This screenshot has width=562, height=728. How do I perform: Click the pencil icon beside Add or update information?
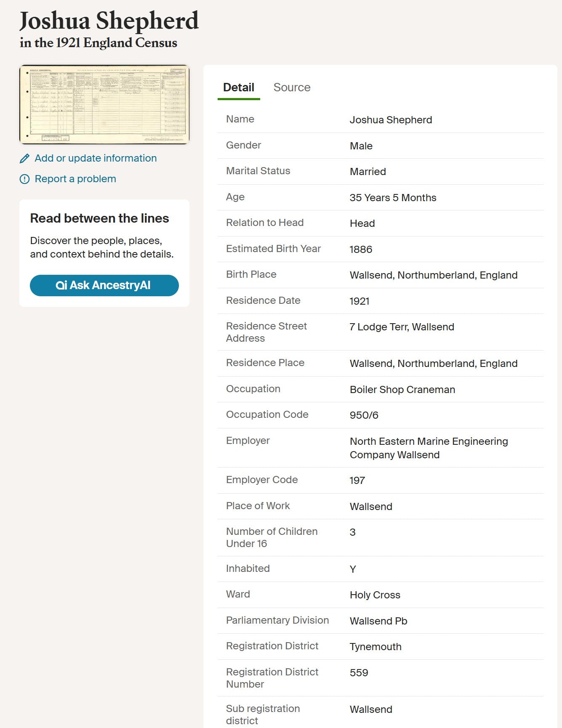(24, 159)
